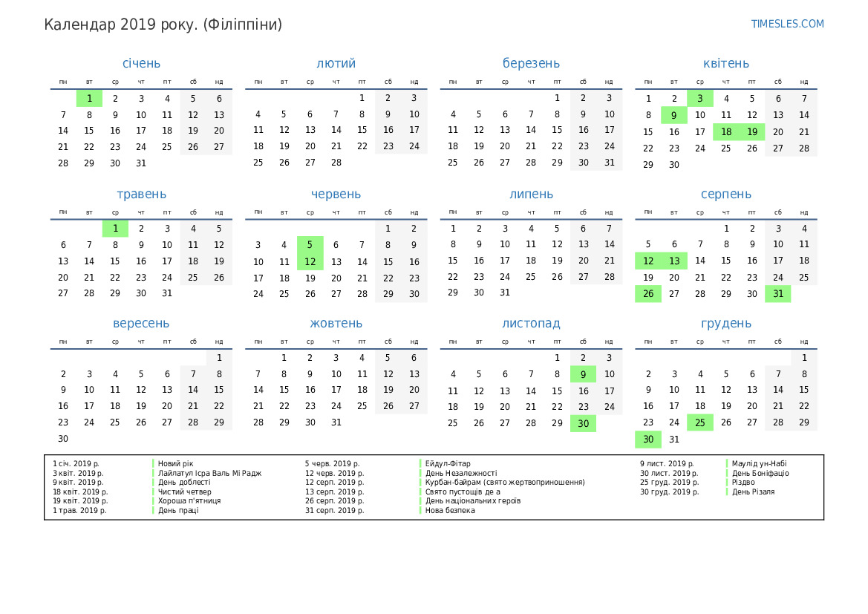Select highlighted June 12 in червень
This screenshot has width=868, height=614.
click(x=310, y=261)
